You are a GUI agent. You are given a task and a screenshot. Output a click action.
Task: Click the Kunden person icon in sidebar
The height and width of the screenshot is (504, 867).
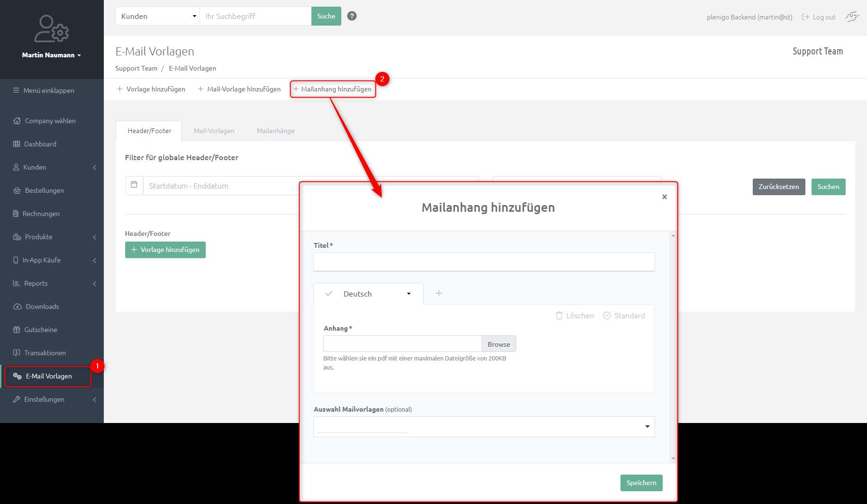click(x=16, y=167)
